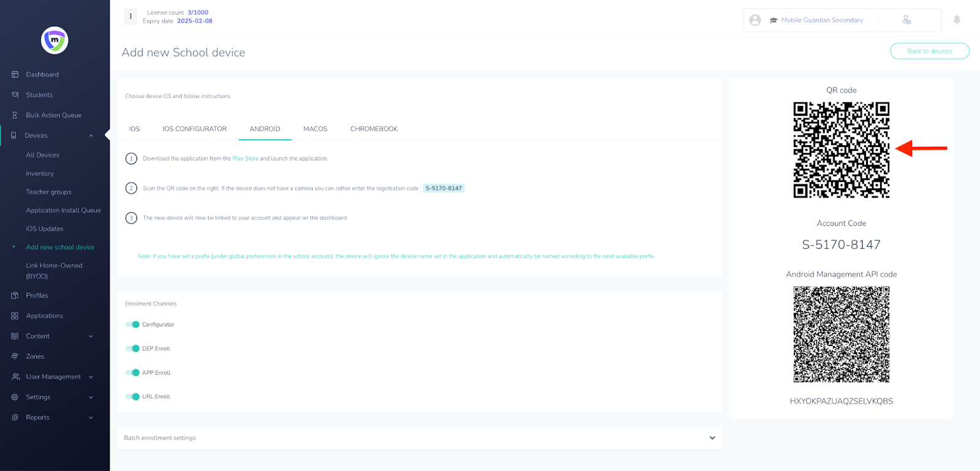Click the Applications menu label
Image resolution: width=980 pixels, height=471 pixels.
(45, 316)
